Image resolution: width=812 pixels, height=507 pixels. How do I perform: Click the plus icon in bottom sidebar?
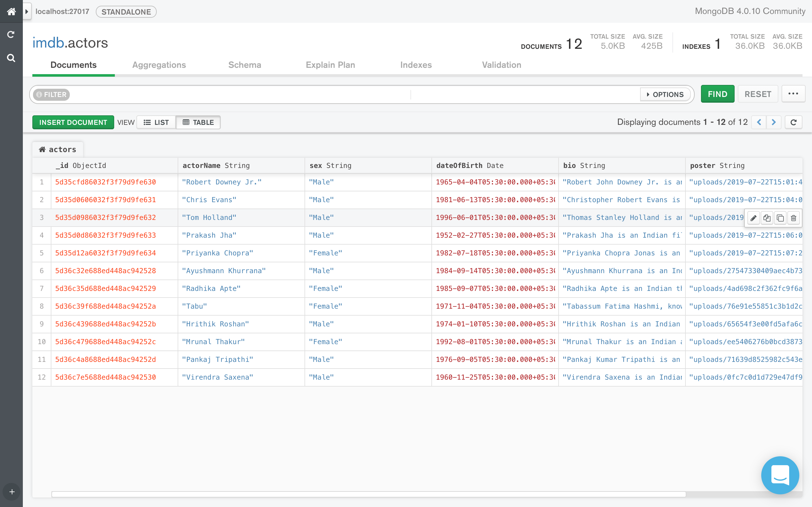coord(11,492)
